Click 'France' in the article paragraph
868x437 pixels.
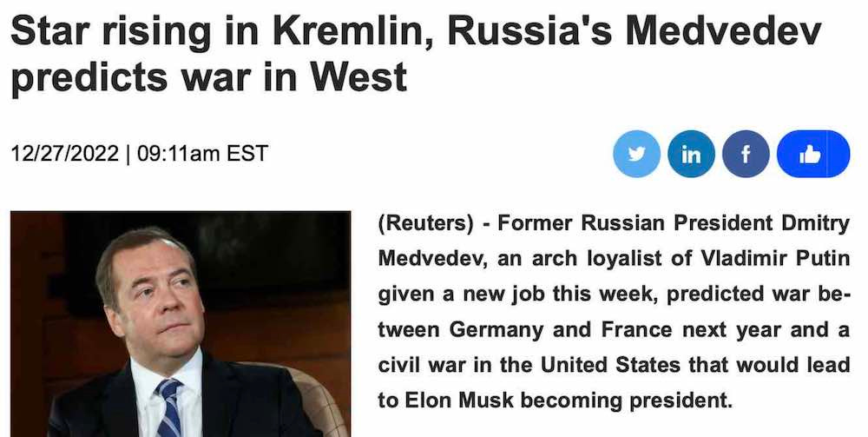tap(636, 330)
